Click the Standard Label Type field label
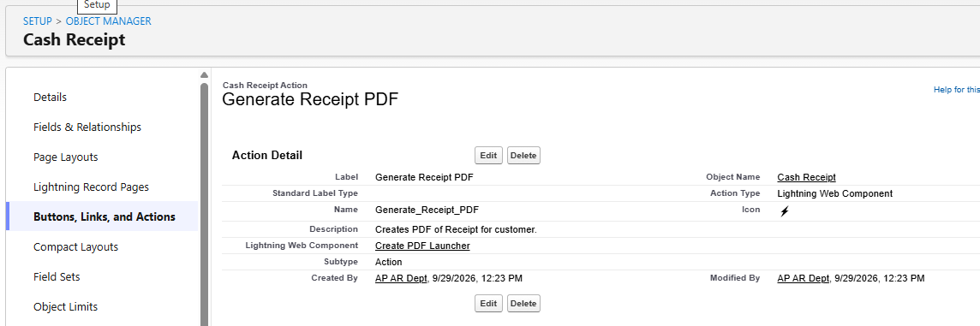The height and width of the screenshot is (326, 980). pyautogui.click(x=315, y=193)
